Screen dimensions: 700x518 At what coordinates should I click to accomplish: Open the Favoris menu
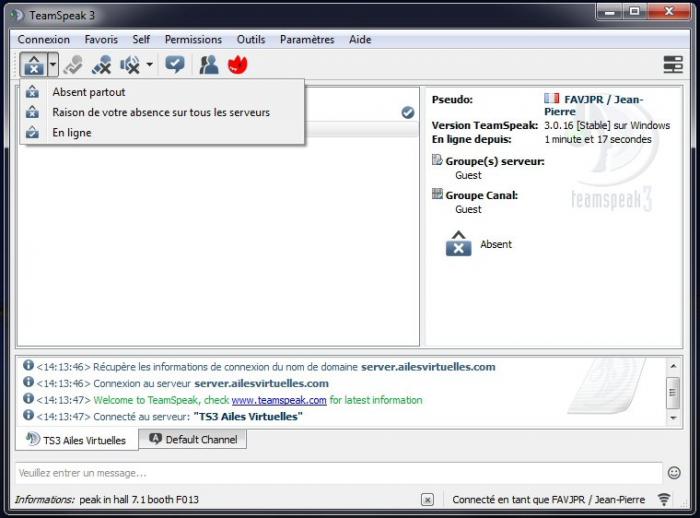101,40
